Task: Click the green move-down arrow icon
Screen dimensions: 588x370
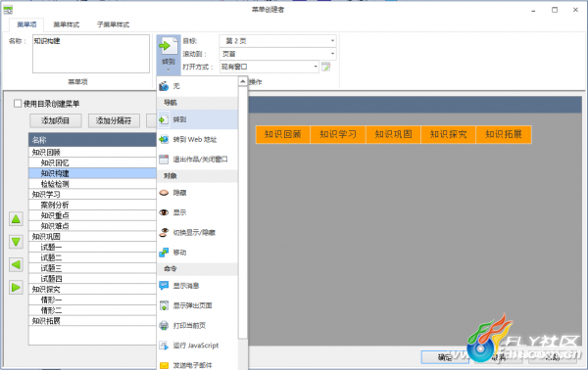Action: [16, 242]
